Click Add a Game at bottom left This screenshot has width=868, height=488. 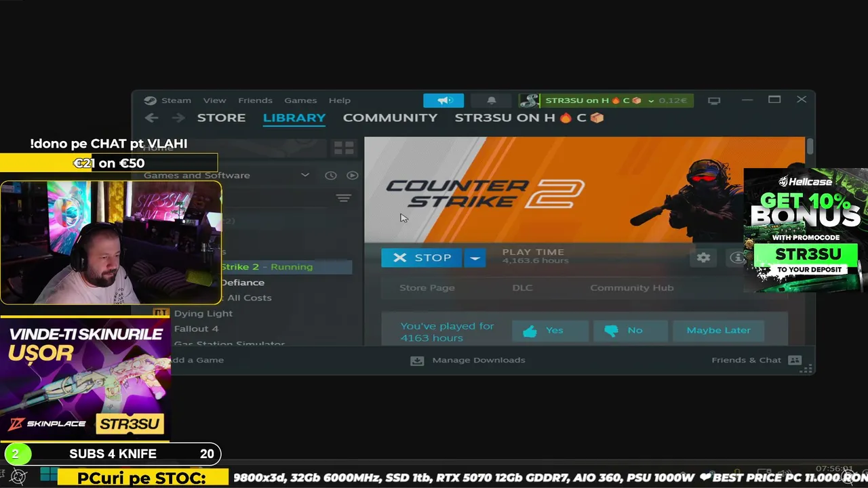click(x=197, y=361)
